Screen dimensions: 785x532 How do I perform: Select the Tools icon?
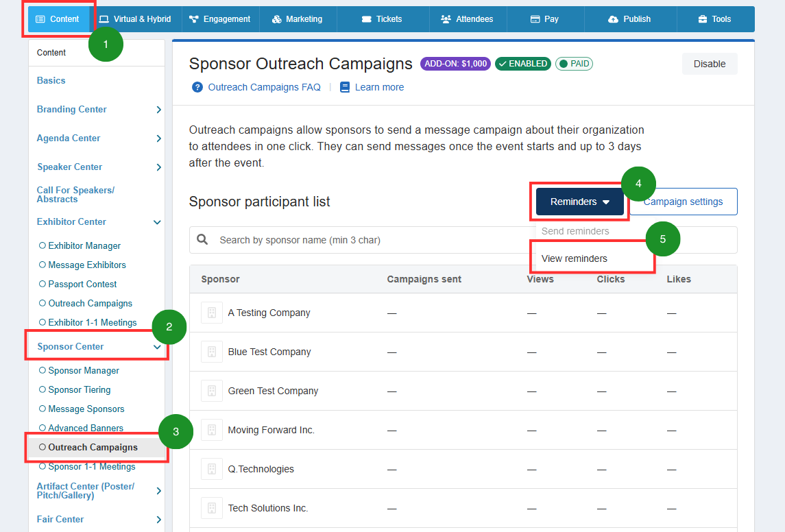(704, 19)
